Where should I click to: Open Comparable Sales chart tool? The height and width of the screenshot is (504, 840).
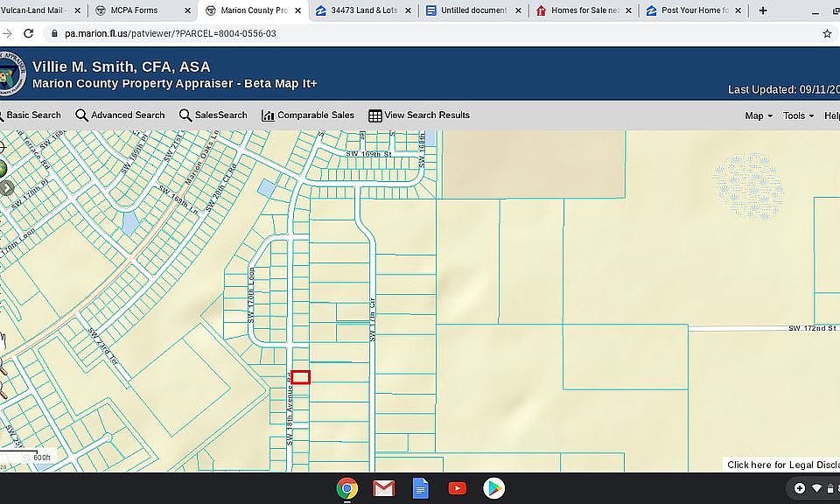pyautogui.click(x=308, y=115)
